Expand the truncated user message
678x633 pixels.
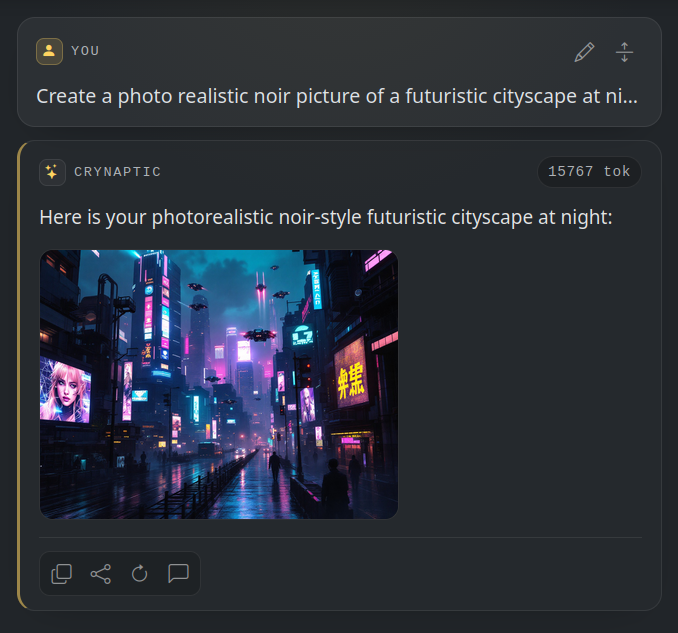click(x=624, y=52)
